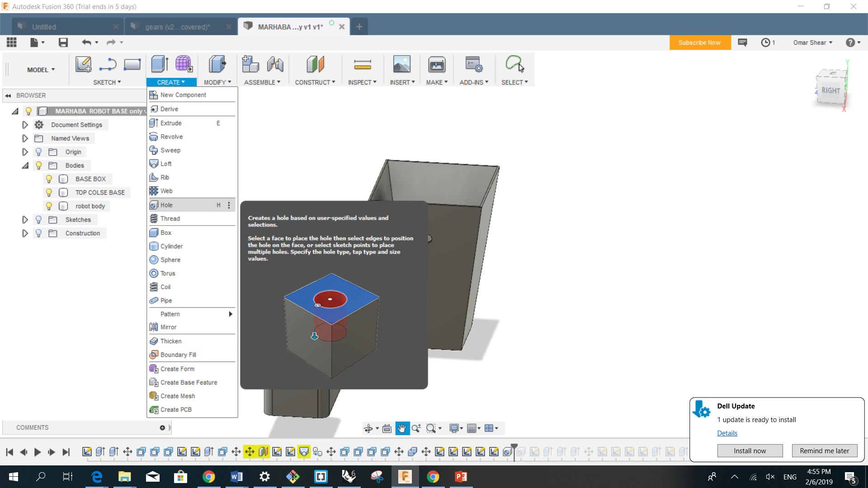This screenshot has height=488, width=868.
Task: Toggle visibility of Bodies folder
Action: pyautogui.click(x=38, y=165)
